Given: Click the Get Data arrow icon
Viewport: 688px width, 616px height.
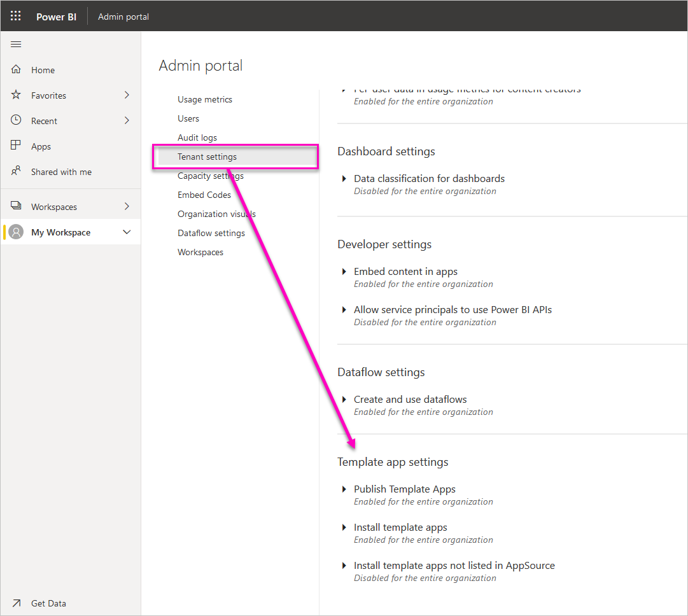Looking at the screenshot, I should coord(17,603).
